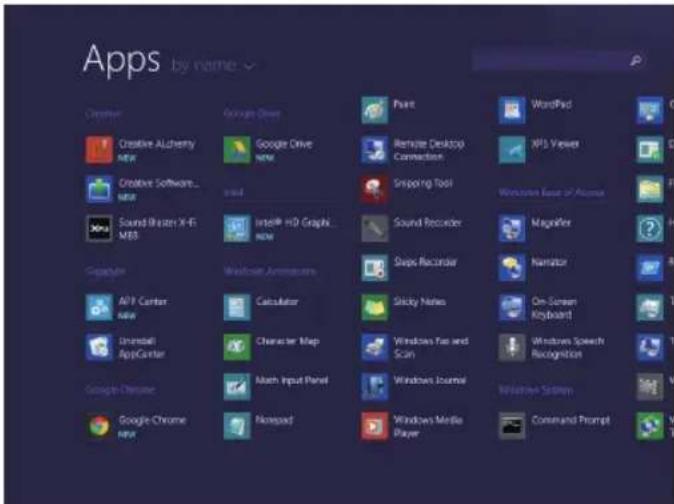Image resolution: width=674 pixels, height=504 pixels.
Task: Open the Help question-mark icon
Action: tap(649, 229)
